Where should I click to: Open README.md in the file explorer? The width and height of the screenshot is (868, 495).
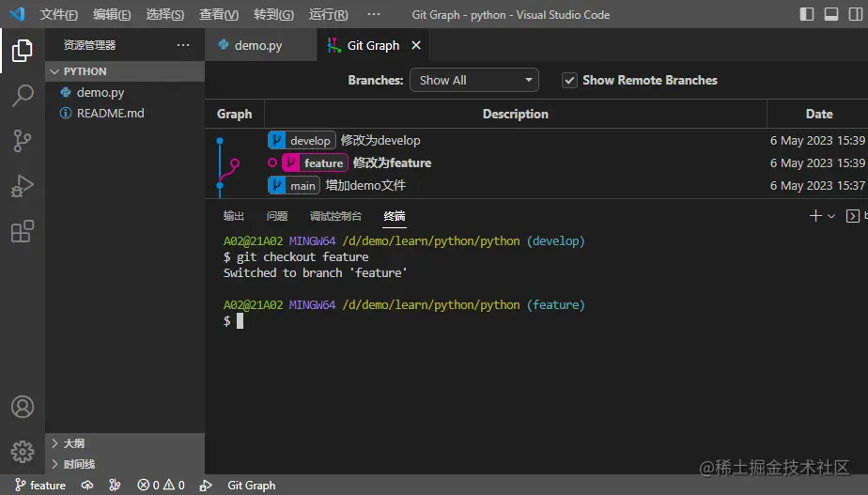pos(125,113)
